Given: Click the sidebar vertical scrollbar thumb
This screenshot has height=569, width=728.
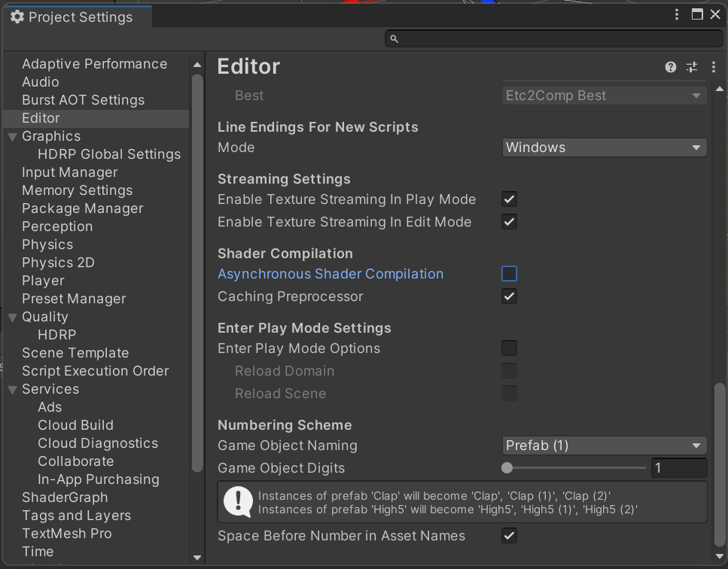Looking at the screenshot, I should tap(196, 273).
